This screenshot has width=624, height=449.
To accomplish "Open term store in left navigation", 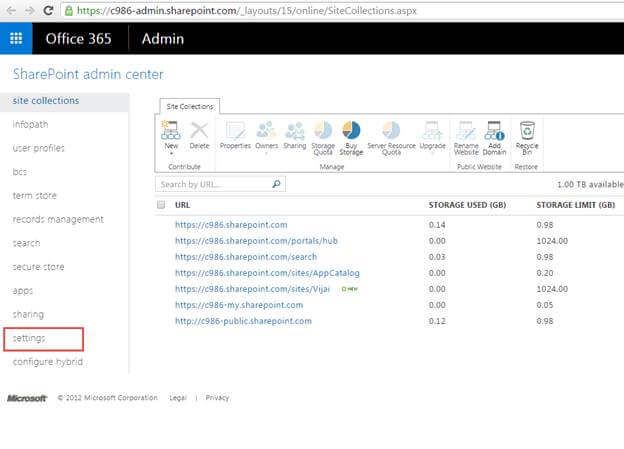I will point(35,195).
